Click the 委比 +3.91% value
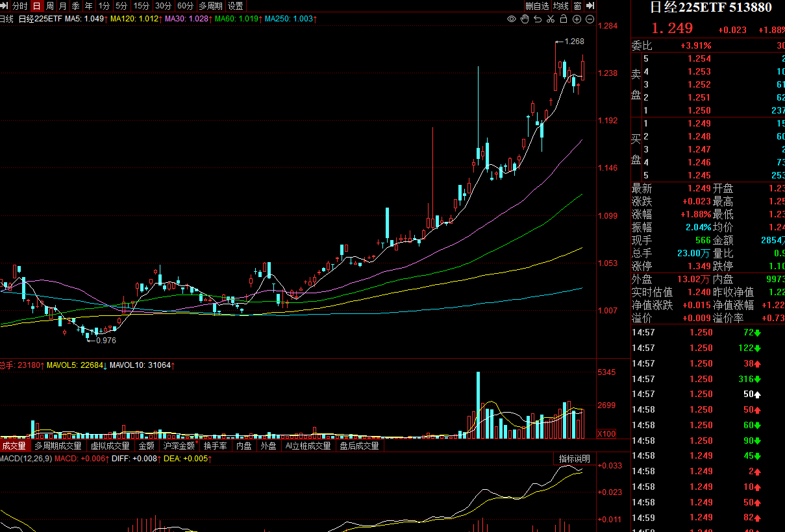This screenshot has height=532, width=785. [x=695, y=46]
